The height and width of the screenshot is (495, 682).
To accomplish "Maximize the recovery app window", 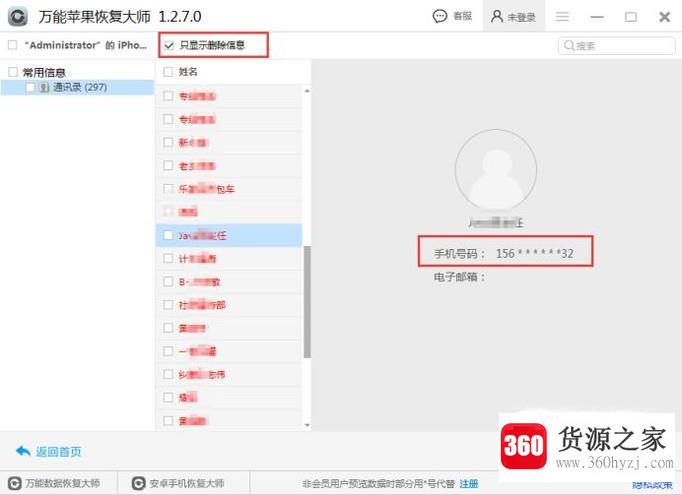I will coord(631,17).
